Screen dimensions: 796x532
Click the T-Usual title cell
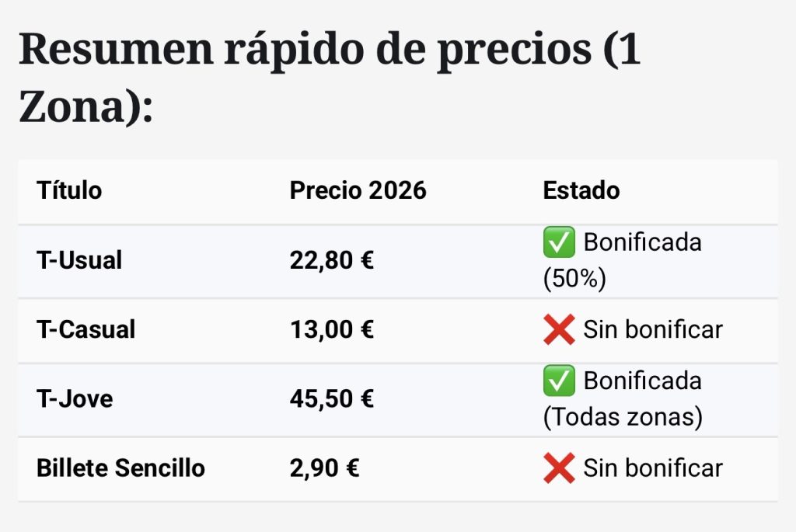click(x=79, y=260)
